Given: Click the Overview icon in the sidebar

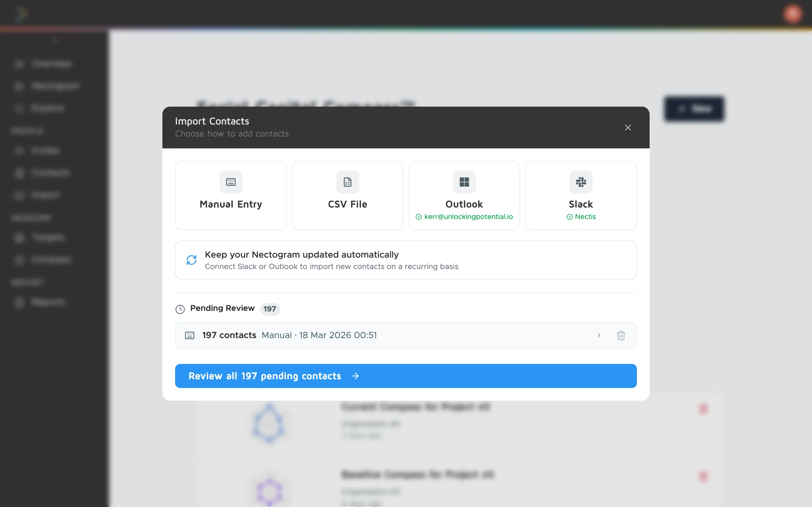Looking at the screenshot, I should [19, 64].
